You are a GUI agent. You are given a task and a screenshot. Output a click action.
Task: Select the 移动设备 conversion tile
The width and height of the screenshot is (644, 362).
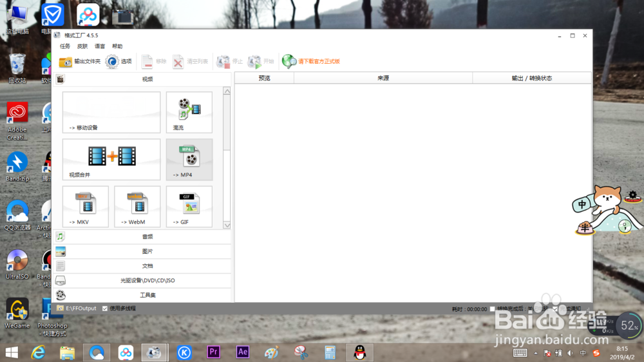pyautogui.click(x=111, y=112)
